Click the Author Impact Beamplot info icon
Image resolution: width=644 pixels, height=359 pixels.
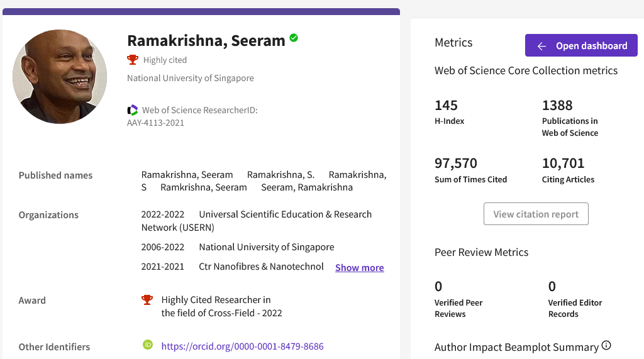[606, 345]
